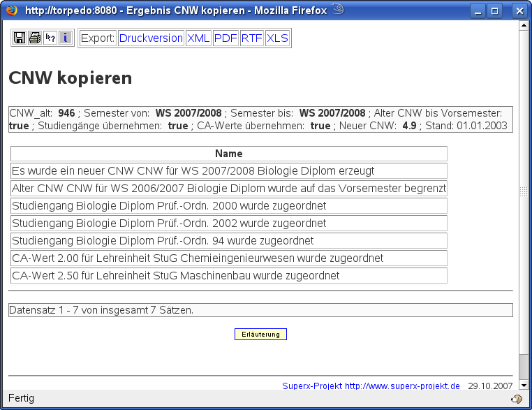Click the Neuer CNW value 4.9
Viewport: 532px width, 410px height.
pyautogui.click(x=409, y=126)
